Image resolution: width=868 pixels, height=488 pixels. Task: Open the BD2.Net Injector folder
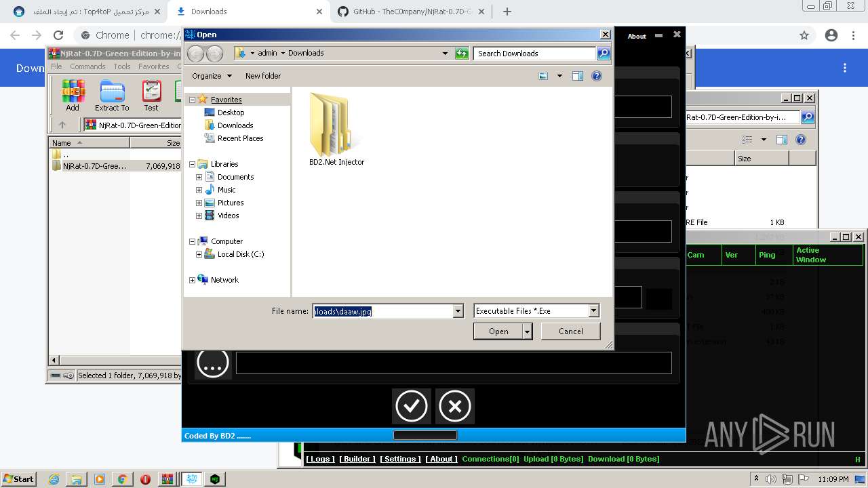point(336,129)
